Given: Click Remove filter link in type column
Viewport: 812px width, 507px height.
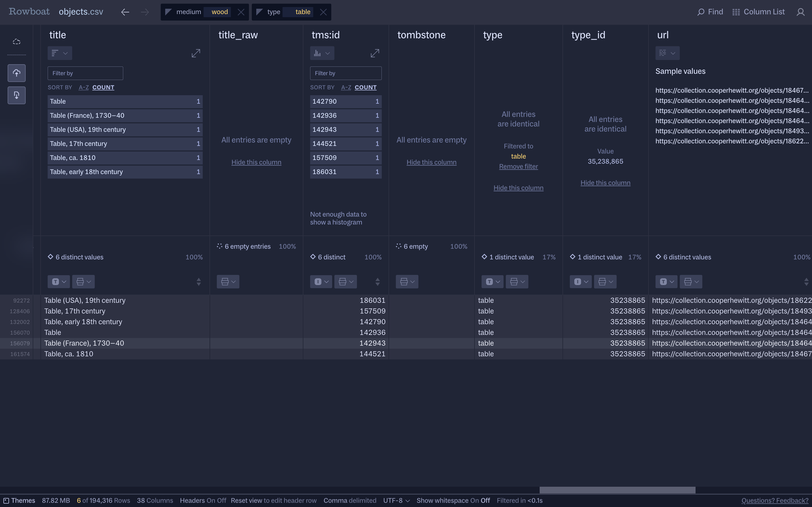Looking at the screenshot, I should pos(518,167).
